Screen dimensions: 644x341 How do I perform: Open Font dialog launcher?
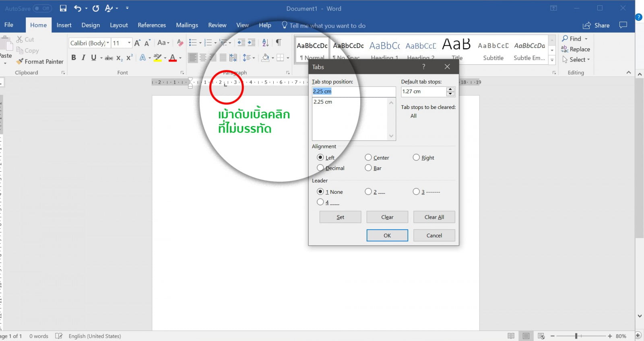pos(182,73)
